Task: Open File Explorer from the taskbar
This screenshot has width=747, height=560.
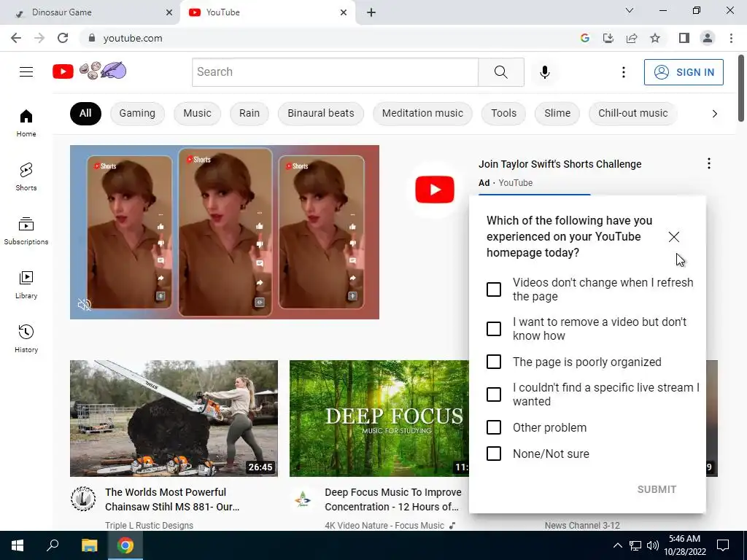Action: 89,545
